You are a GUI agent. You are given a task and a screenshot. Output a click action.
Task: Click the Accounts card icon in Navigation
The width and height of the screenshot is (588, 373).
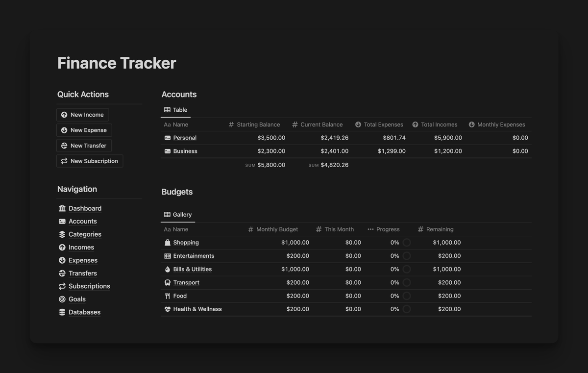tap(62, 221)
